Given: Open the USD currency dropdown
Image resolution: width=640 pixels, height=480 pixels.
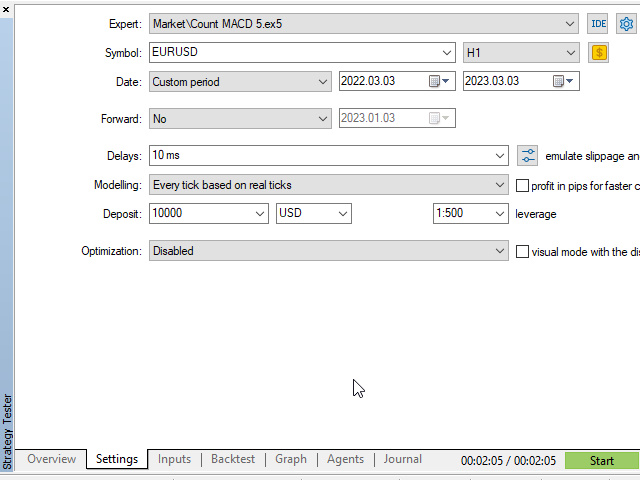Looking at the screenshot, I should point(343,213).
